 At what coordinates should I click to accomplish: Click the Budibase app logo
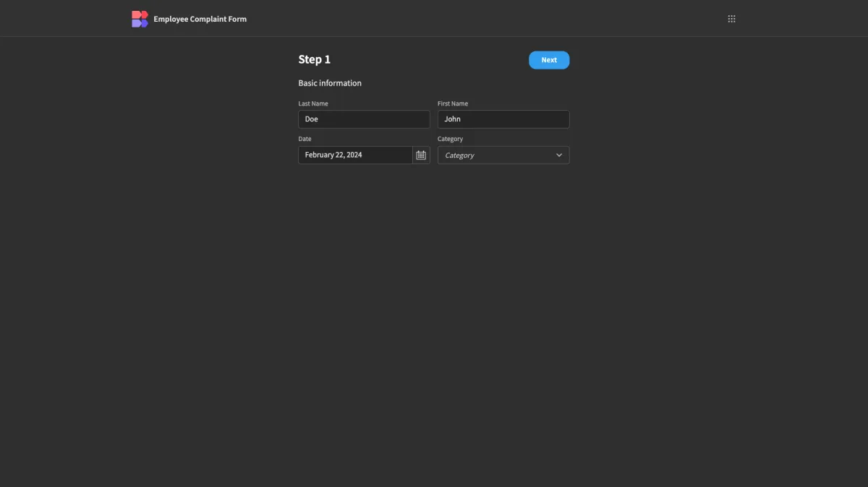pyautogui.click(x=140, y=19)
